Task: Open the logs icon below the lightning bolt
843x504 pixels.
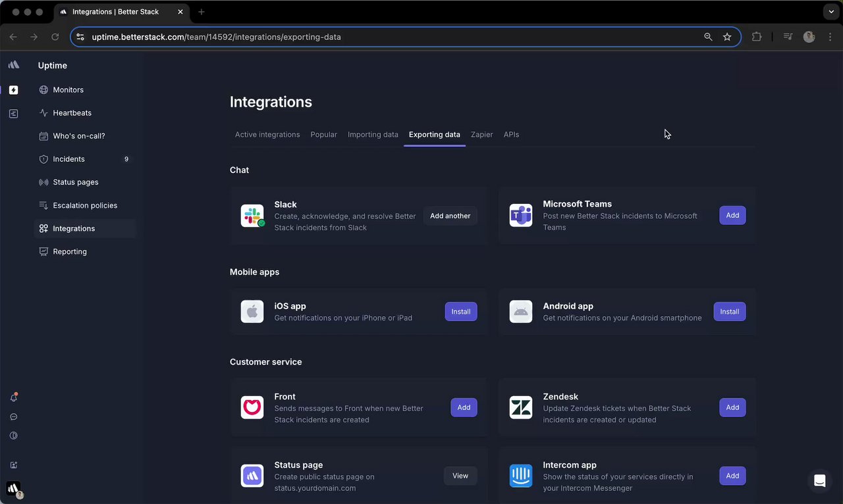Action: [x=14, y=114]
